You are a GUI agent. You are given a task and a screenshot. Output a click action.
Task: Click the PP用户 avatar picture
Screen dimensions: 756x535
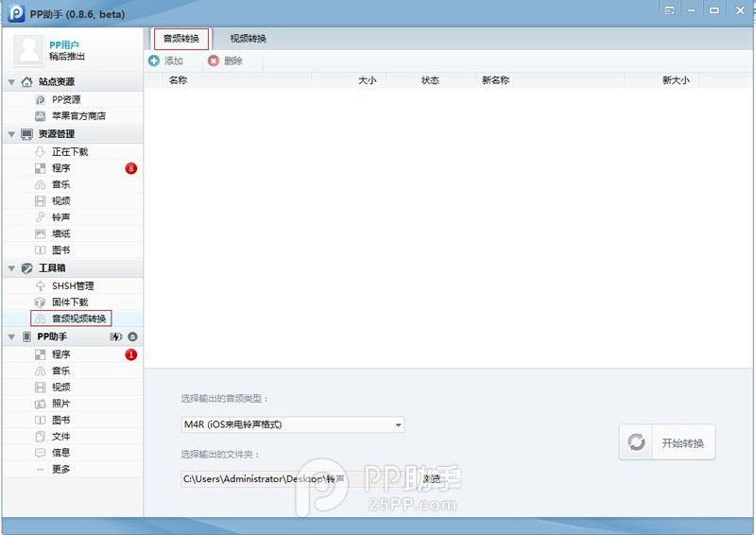point(28,50)
